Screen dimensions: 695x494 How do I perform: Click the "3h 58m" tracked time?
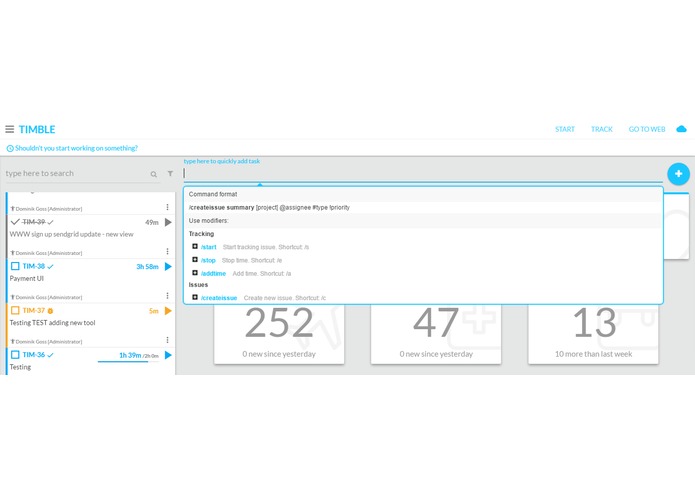147,267
